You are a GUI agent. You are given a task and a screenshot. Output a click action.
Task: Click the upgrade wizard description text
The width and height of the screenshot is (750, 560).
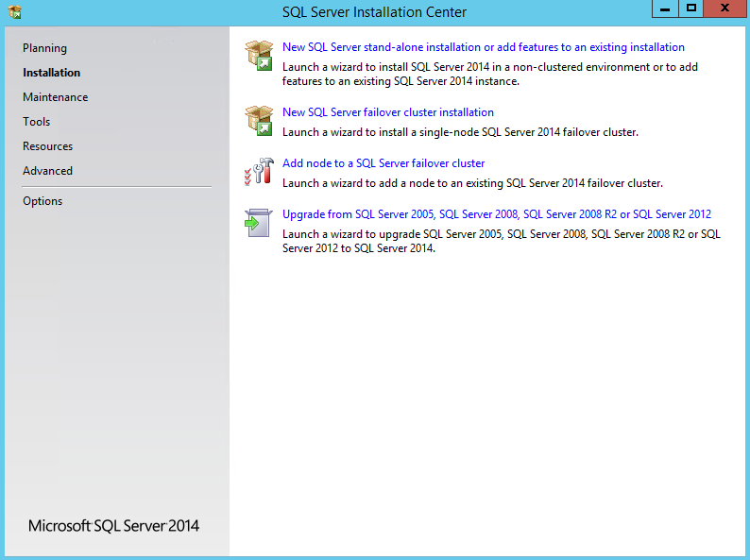click(502, 241)
